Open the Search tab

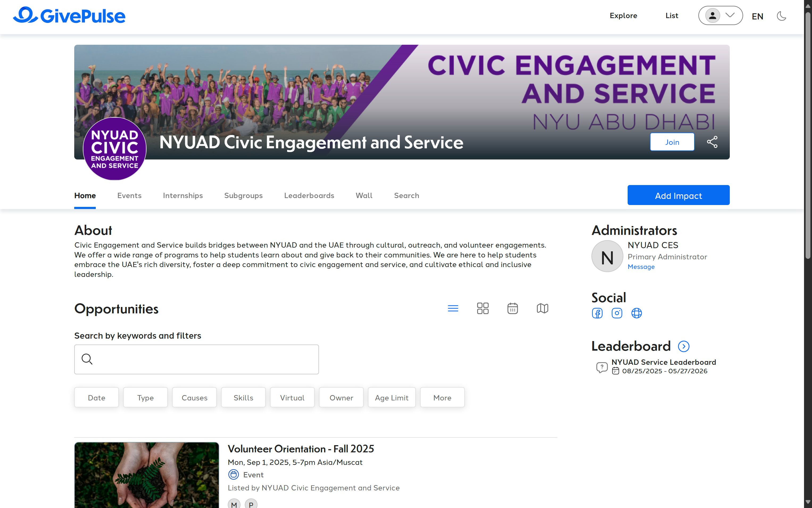tap(407, 195)
